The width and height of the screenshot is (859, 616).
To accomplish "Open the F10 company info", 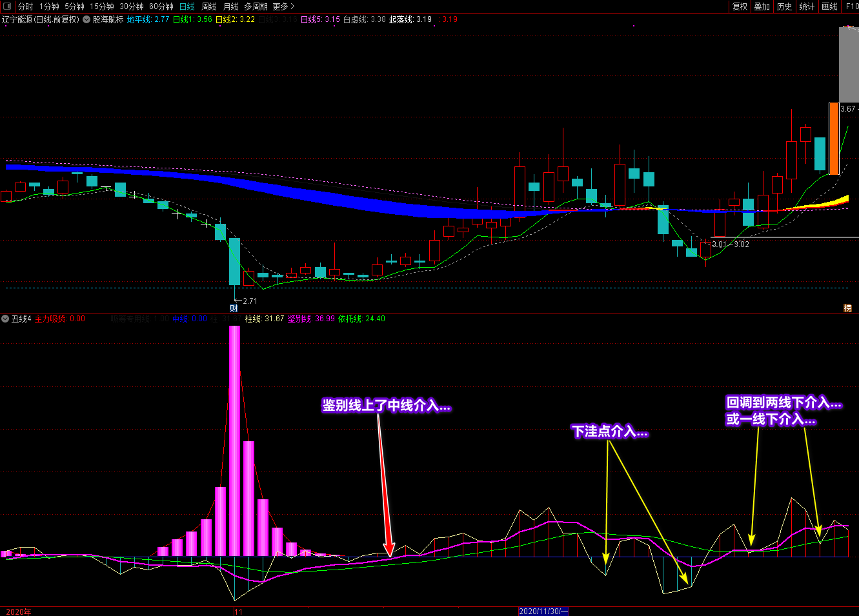I will (x=851, y=6).
